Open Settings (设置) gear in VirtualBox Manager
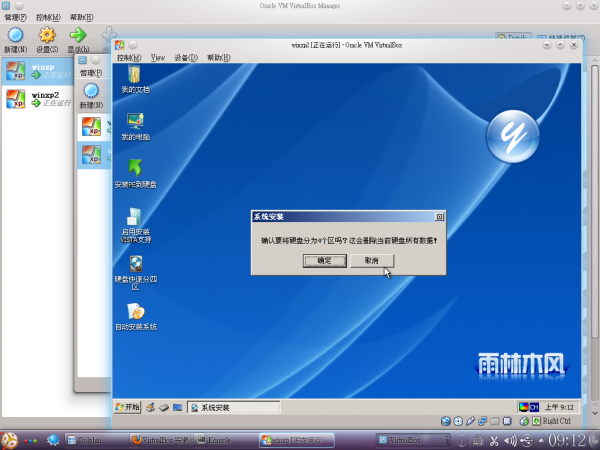The width and height of the screenshot is (600, 450). point(47,39)
